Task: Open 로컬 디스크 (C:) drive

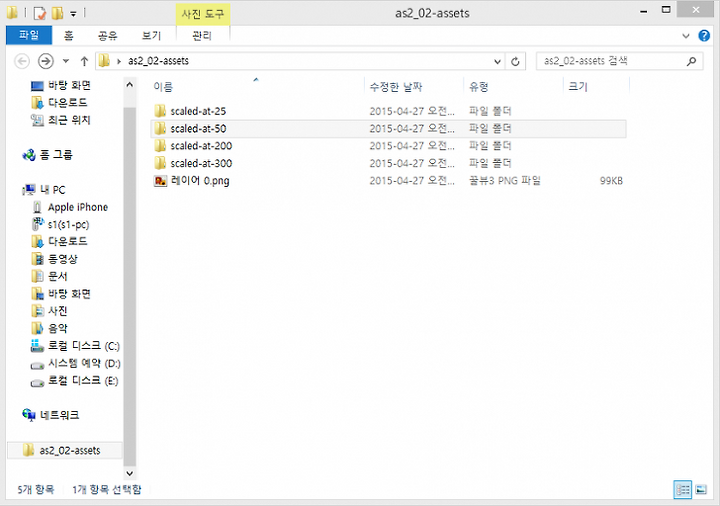Action: point(84,346)
